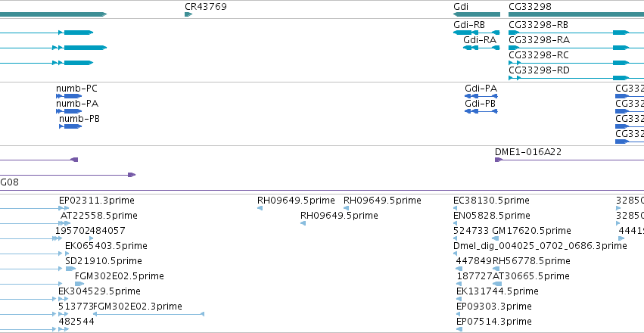This screenshot has width=644, height=333.
Task: Select the SD21910.5prime EST
Action: point(104,261)
